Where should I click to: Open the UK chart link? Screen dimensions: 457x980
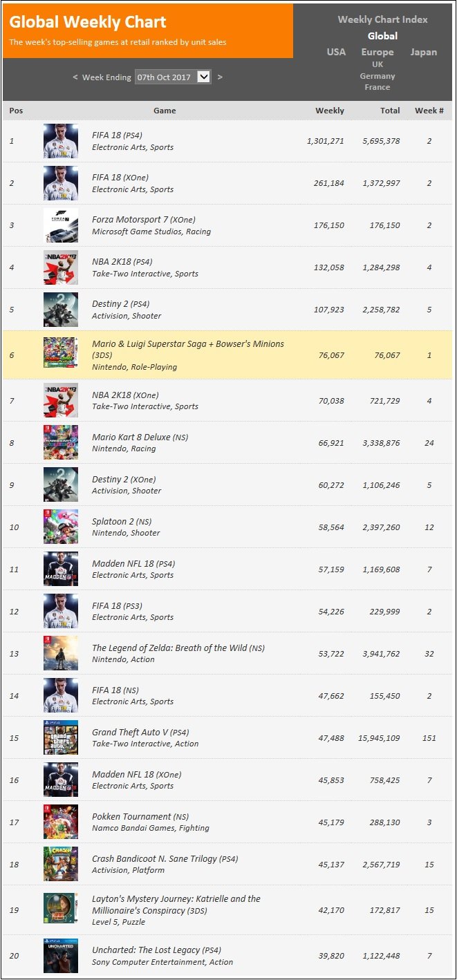tap(377, 64)
